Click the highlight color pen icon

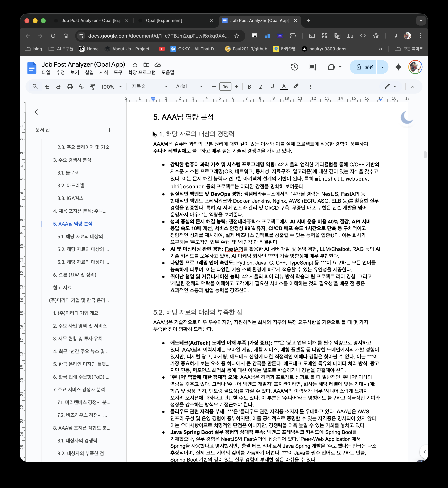click(x=296, y=86)
